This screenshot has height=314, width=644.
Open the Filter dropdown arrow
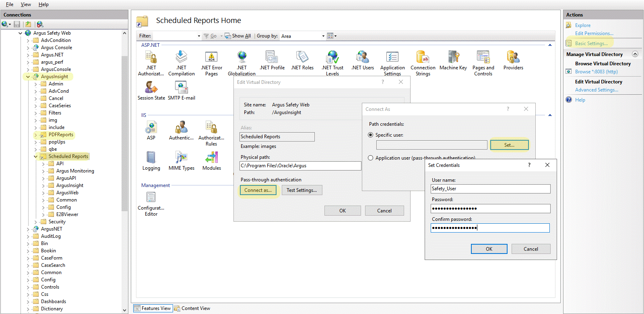click(x=199, y=36)
